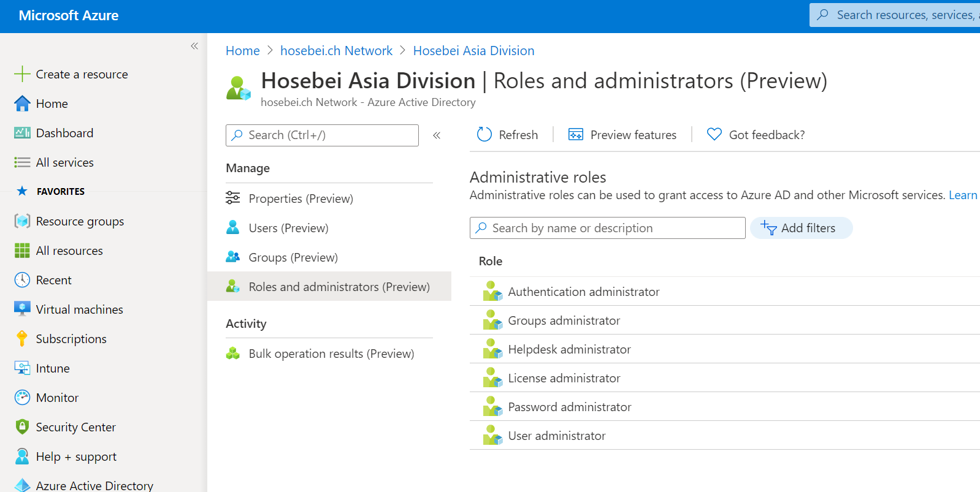Click the Refresh button label
Screen dimensions: 980x492
[518, 135]
